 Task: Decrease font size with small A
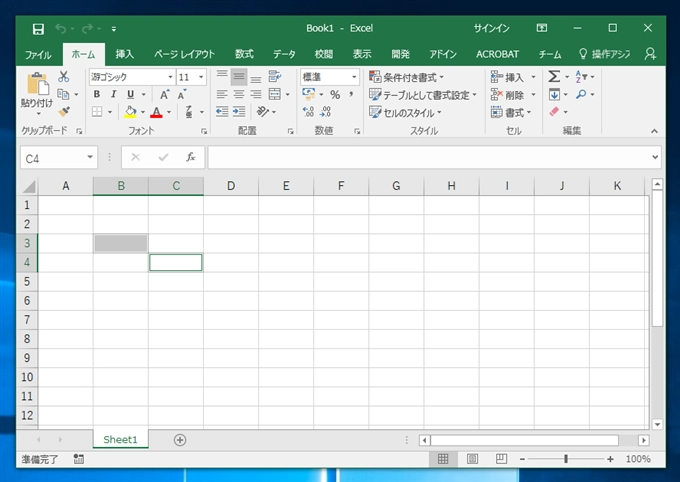pos(182,94)
